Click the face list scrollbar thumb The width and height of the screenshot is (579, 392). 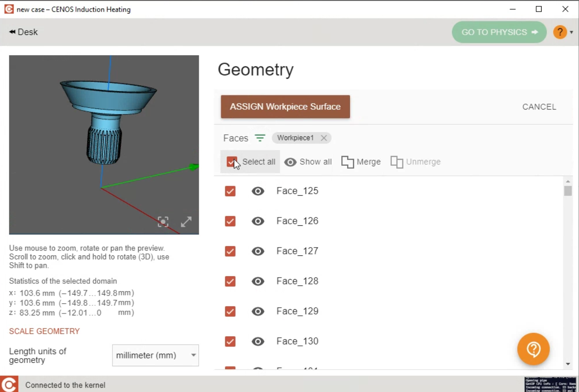568,191
